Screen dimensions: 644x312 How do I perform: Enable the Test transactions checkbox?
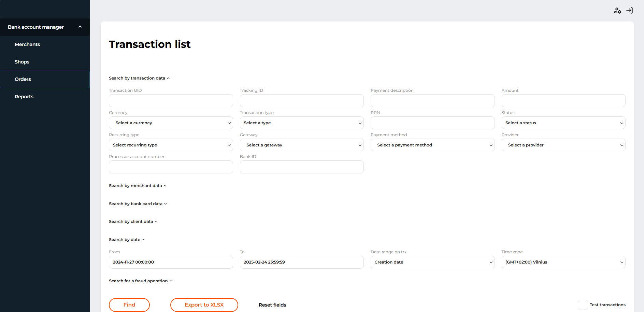(583, 305)
